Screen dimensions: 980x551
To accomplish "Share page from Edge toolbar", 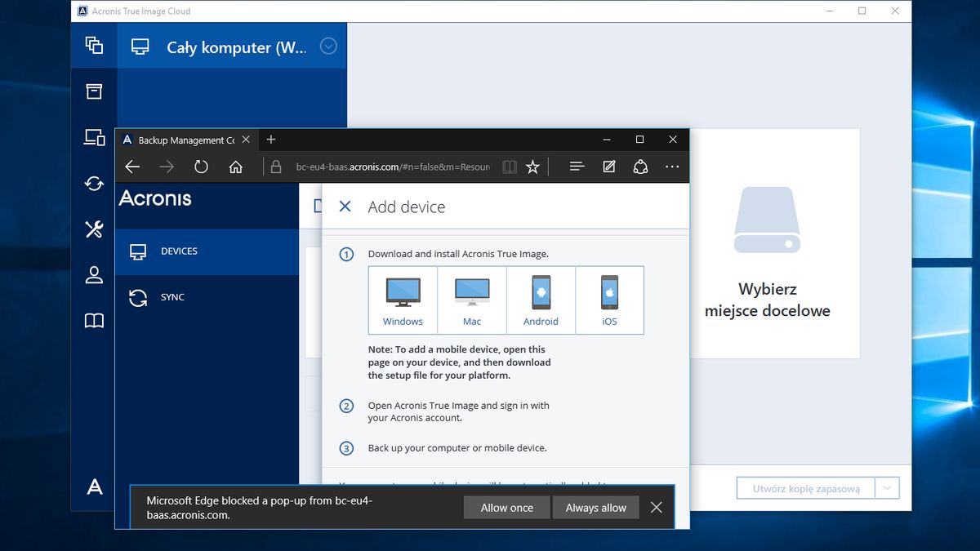I will 640,167.
